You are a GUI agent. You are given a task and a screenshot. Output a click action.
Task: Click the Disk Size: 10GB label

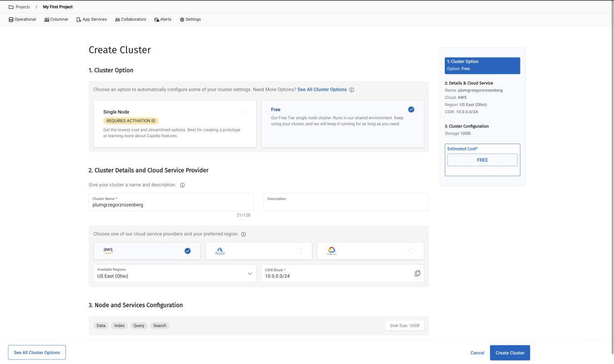tap(404, 326)
